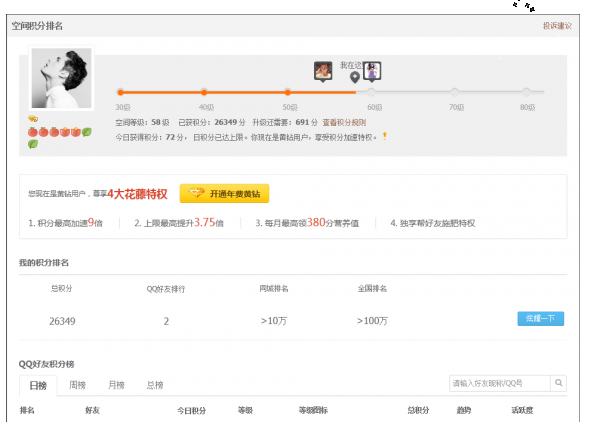Click the 好友 column header
This screenshot has height=422, width=600.
point(93,410)
